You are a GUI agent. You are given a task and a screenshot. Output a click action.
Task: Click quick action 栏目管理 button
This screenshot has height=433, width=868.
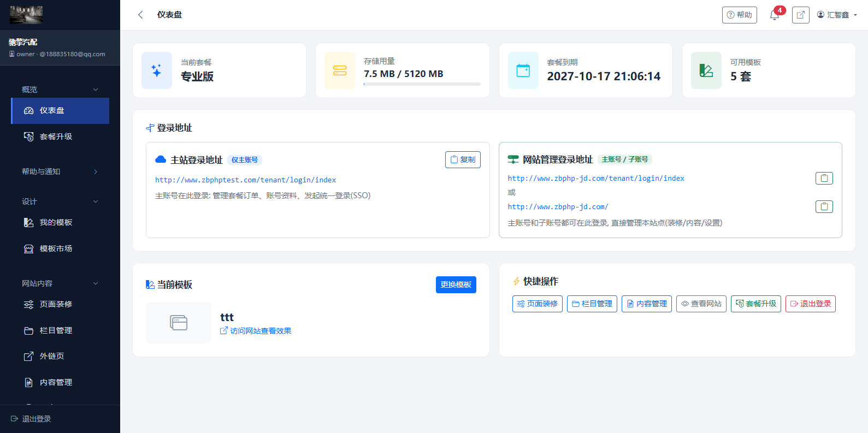click(592, 304)
